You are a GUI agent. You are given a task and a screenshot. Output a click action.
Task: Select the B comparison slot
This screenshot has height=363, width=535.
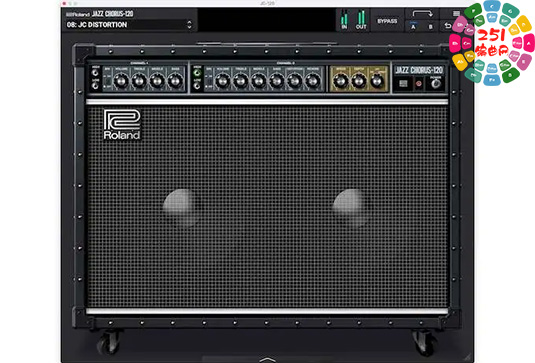click(431, 27)
